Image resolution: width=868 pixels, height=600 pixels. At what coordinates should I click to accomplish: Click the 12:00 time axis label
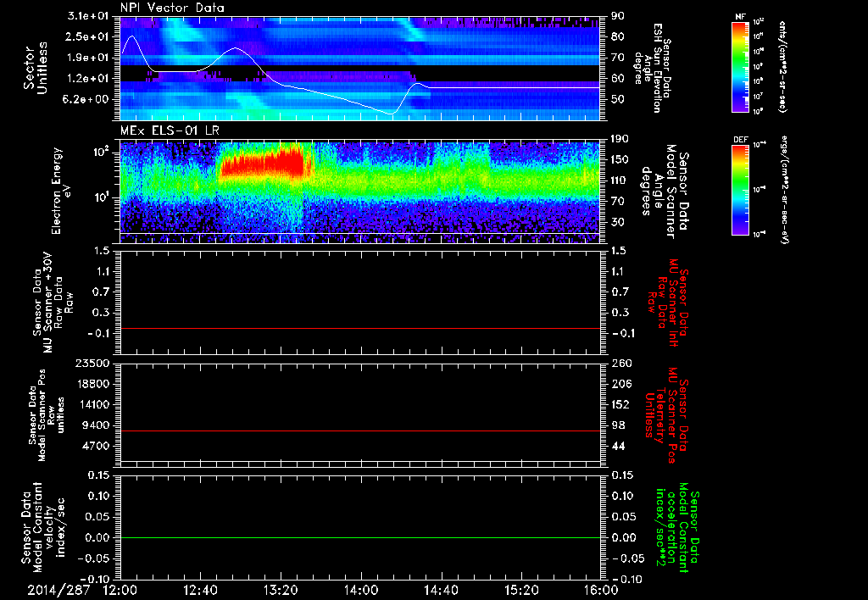coord(120,591)
